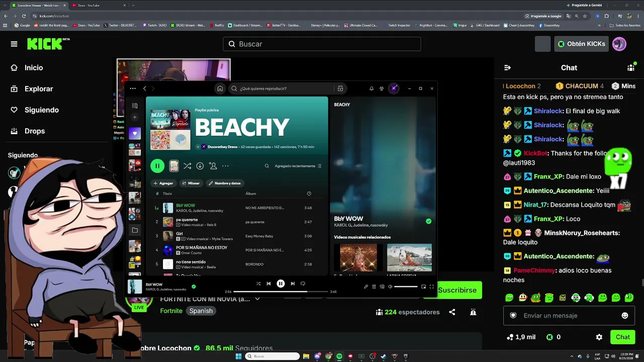This screenshot has height=362, width=644.
Task: Open folder in Spotify library sidebar
Action: pos(134,230)
